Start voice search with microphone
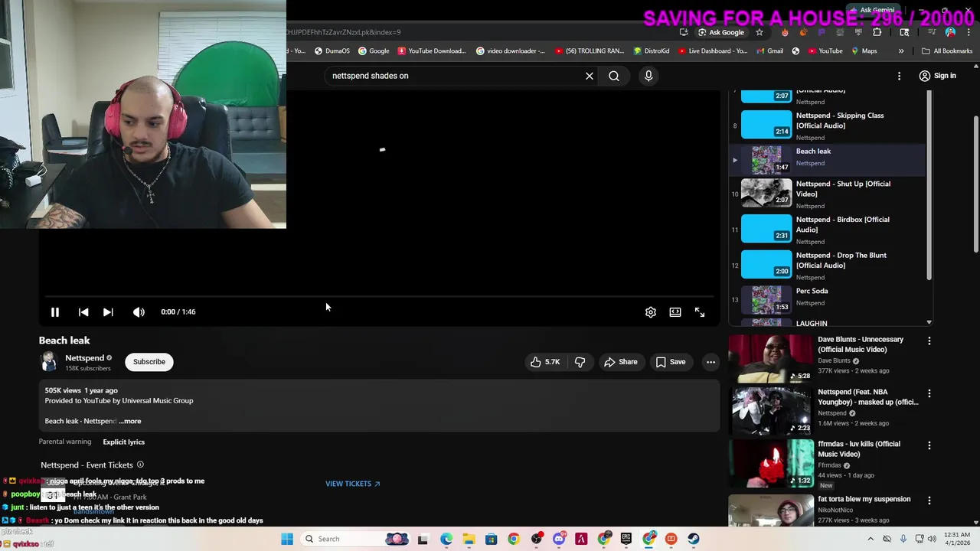The width and height of the screenshot is (980, 551). [648, 76]
